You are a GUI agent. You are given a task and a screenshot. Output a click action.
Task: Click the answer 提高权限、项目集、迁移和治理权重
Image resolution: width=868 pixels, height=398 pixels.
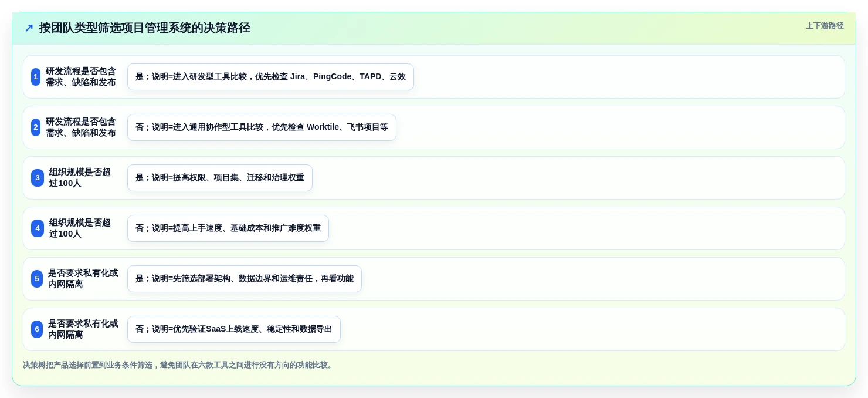coord(220,178)
